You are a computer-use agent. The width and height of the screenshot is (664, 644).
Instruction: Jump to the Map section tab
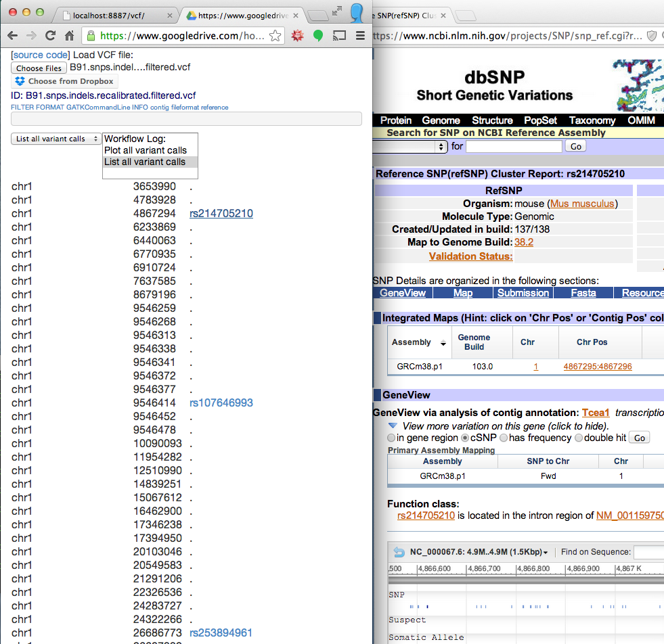tap(463, 293)
